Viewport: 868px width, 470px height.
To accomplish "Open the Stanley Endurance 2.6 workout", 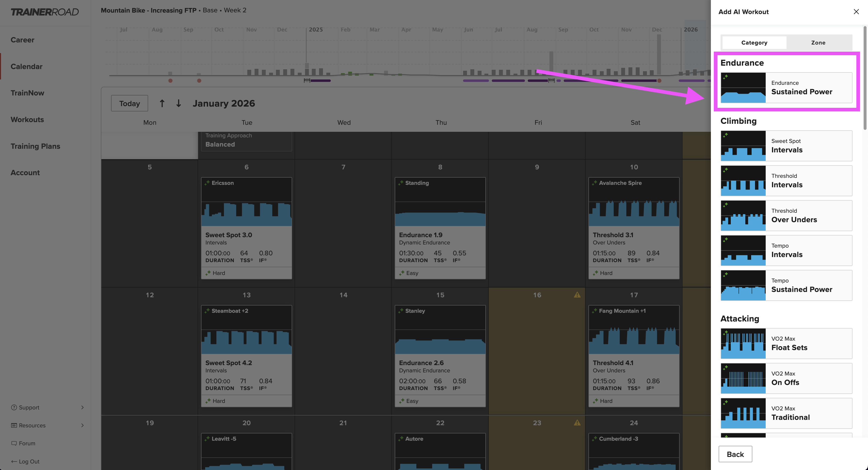I will tap(440, 356).
